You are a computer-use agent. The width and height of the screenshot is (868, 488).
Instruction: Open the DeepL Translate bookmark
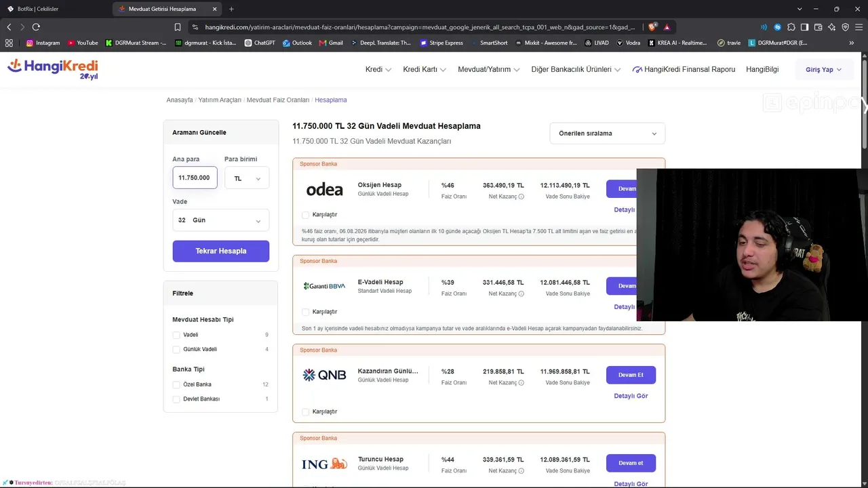coord(381,43)
